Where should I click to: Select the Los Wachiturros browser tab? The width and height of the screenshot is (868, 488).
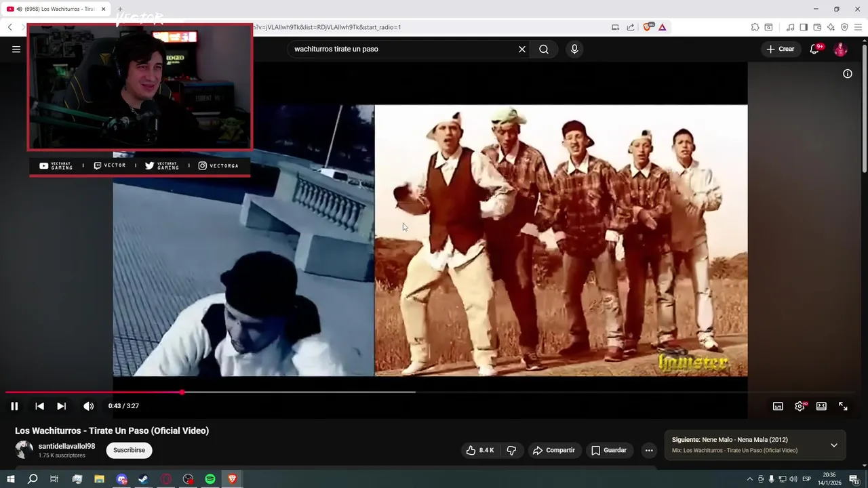(56, 9)
